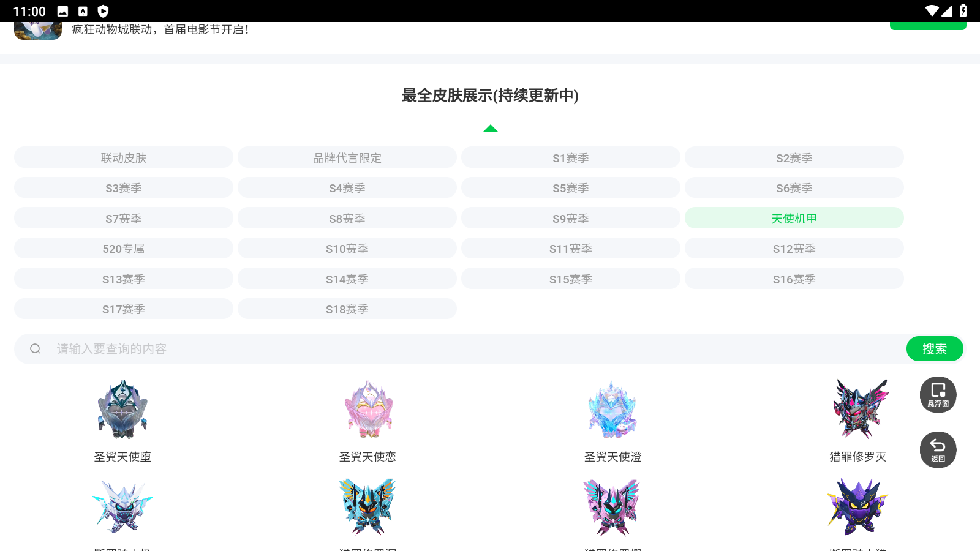Select the 联动皮肤 category tab
Screen dimensions: 980x551
click(123, 157)
